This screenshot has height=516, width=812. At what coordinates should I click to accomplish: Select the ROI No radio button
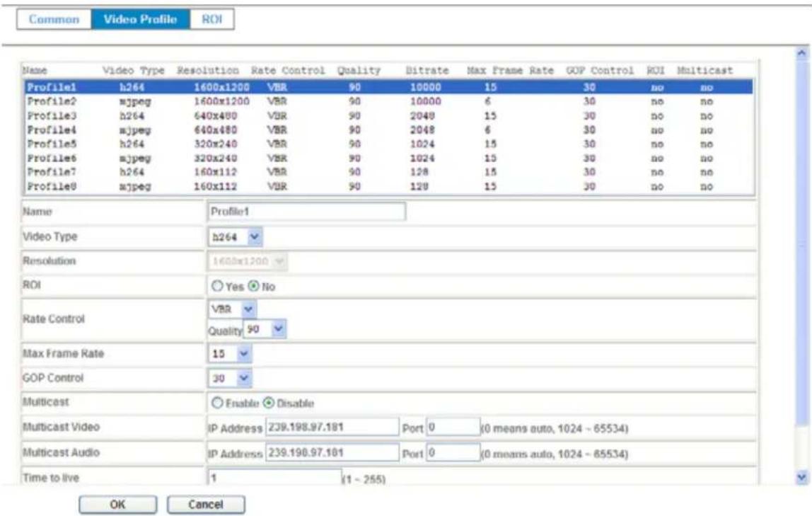pos(253,286)
